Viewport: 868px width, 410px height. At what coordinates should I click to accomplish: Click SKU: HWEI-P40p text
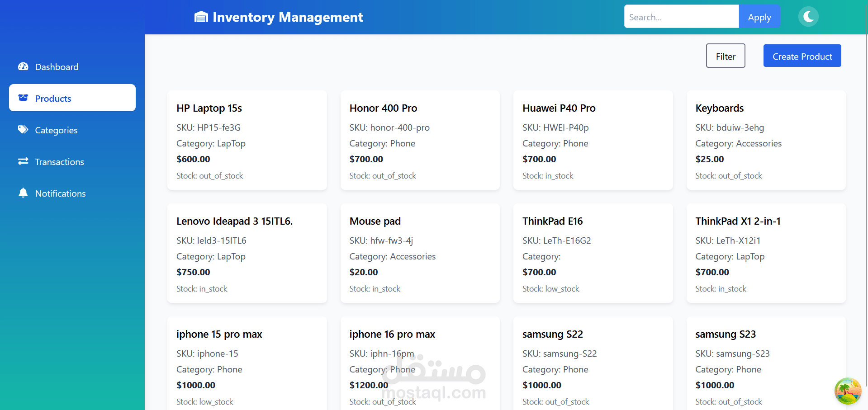pyautogui.click(x=555, y=127)
